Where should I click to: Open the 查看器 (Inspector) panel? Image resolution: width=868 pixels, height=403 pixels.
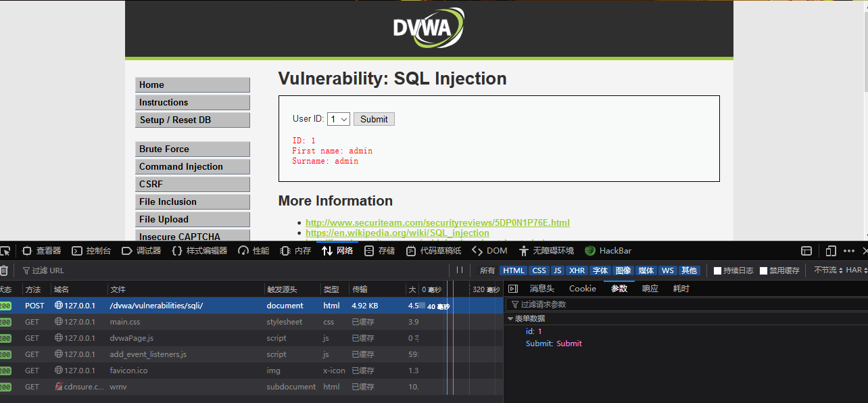(41, 251)
